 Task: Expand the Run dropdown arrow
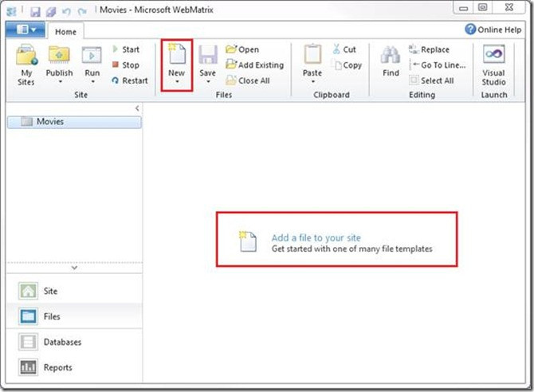[92, 81]
